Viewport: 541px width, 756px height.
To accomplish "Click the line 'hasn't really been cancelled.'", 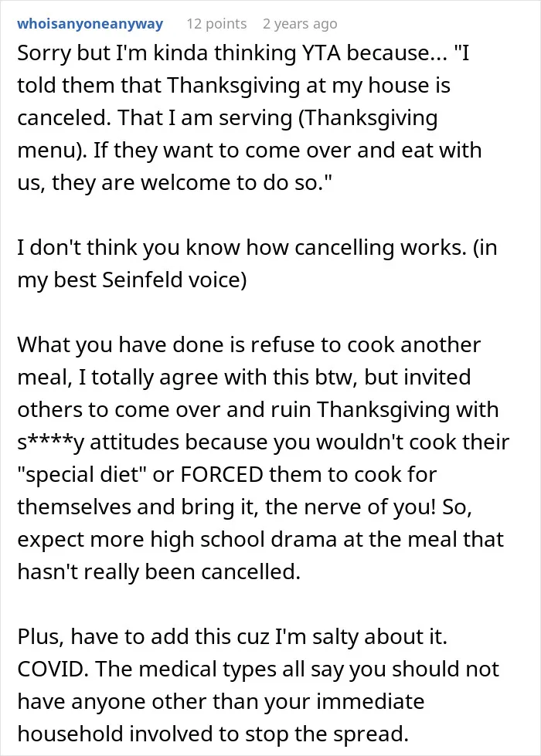I will point(159,571).
